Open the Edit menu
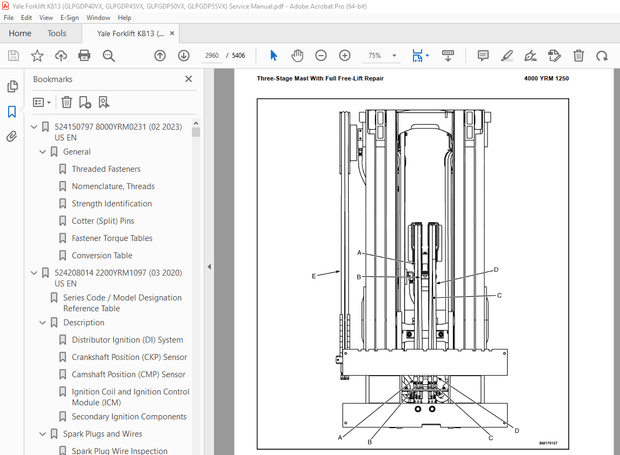The height and width of the screenshot is (455, 620). [26, 18]
